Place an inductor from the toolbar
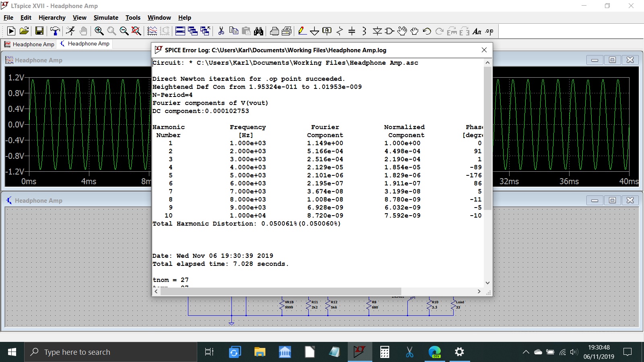644x362 pixels. tap(364, 31)
